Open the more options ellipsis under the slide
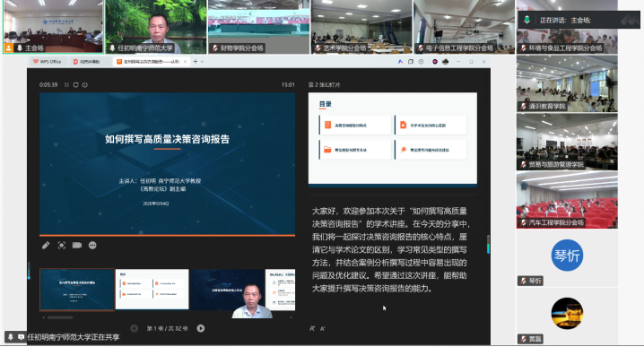 coord(92,246)
